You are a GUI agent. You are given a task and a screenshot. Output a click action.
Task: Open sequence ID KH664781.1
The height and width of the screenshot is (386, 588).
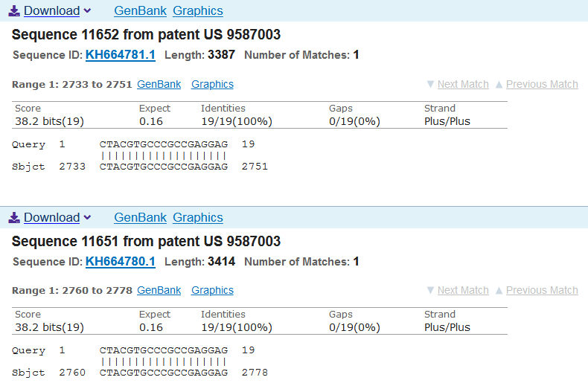pyautogui.click(x=121, y=55)
